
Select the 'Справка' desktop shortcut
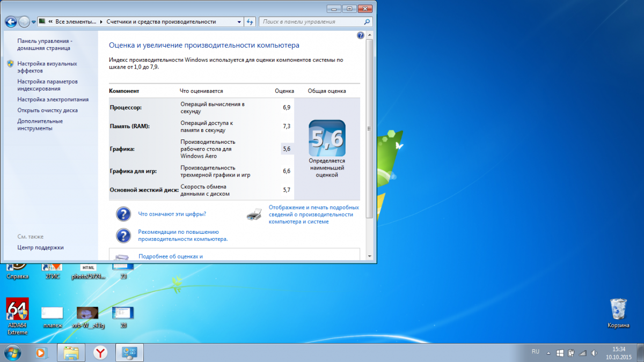(17, 271)
